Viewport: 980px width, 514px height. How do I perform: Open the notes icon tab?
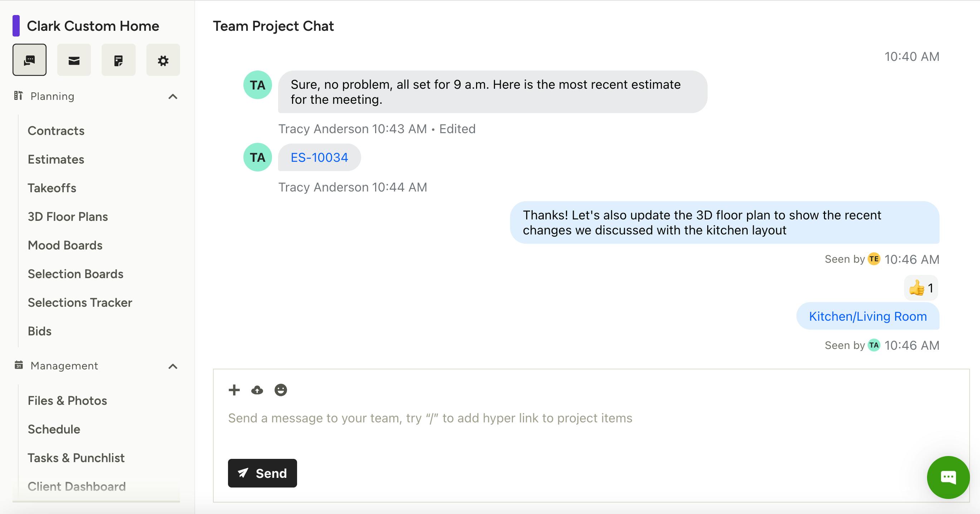coord(118,60)
